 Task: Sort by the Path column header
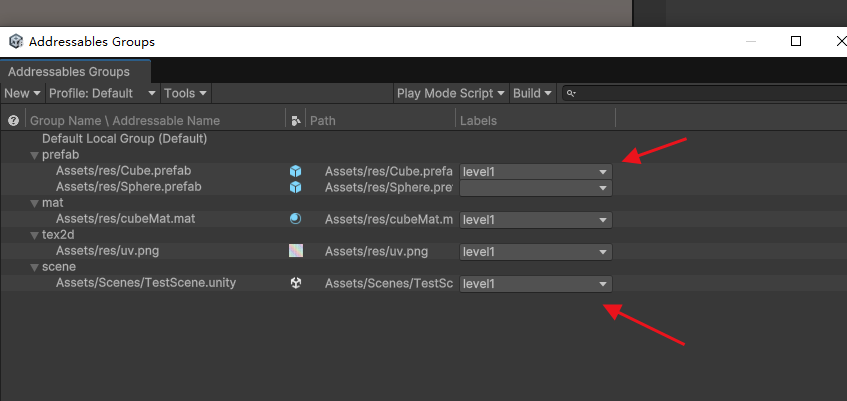coord(322,121)
